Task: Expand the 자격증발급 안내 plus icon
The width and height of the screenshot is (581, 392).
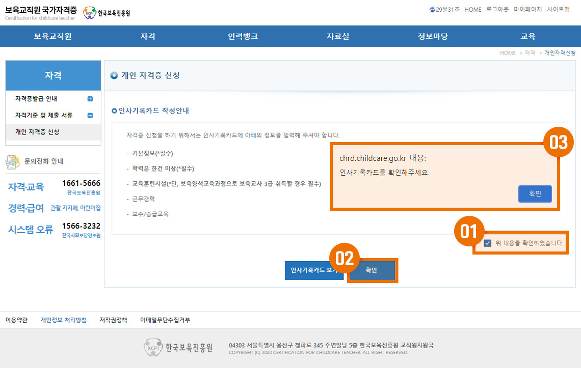Action: coord(90,99)
